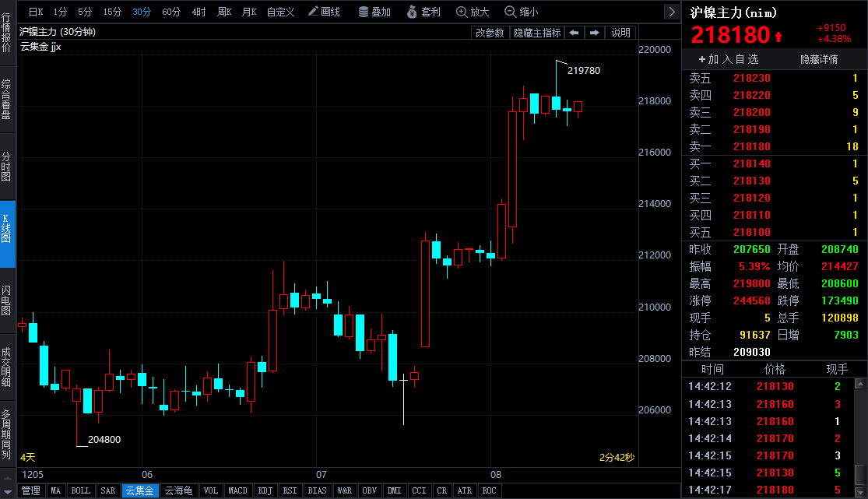Switch to 周K weekly period
Image resolution: width=868 pixels, height=499 pixels.
click(224, 12)
